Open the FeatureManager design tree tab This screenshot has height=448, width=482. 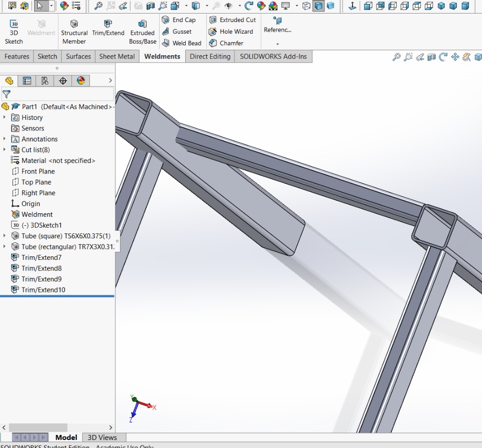(9, 81)
